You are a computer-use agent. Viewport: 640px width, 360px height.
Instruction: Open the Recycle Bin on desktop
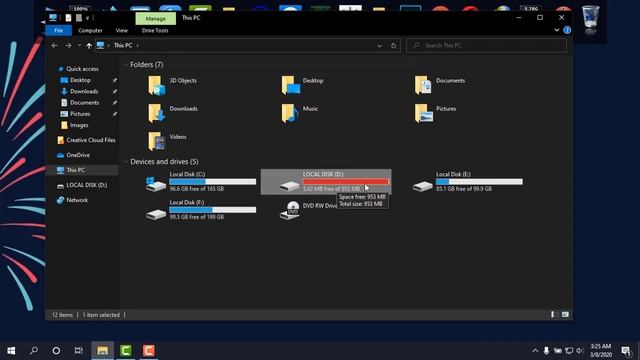pyautogui.click(x=590, y=18)
